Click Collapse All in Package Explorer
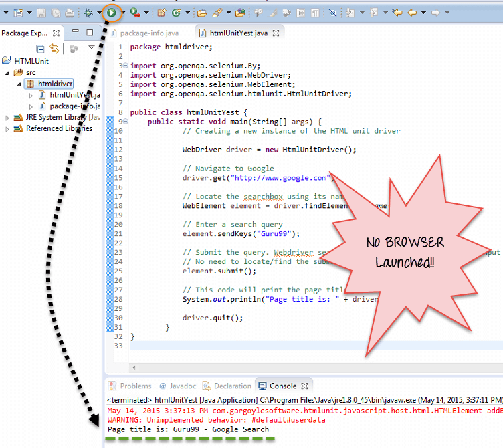Viewport: 503px width, 448px height. (x=41, y=48)
